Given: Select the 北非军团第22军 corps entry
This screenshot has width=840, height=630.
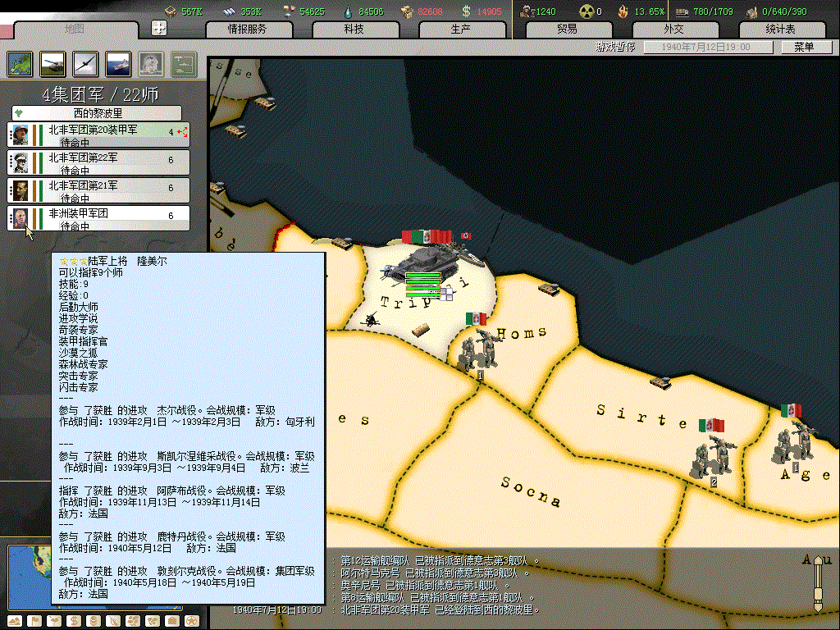Looking at the screenshot, I should point(98,162).
